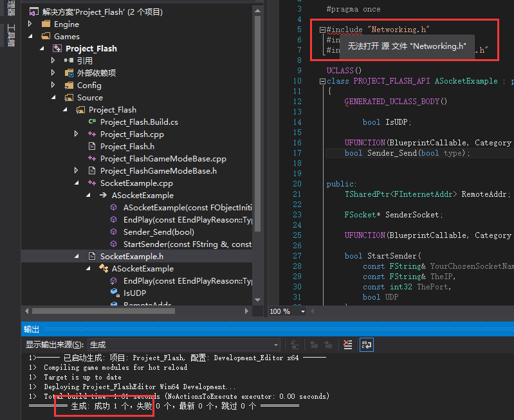
Task: Expand the Config folder node
Action: 53,86
